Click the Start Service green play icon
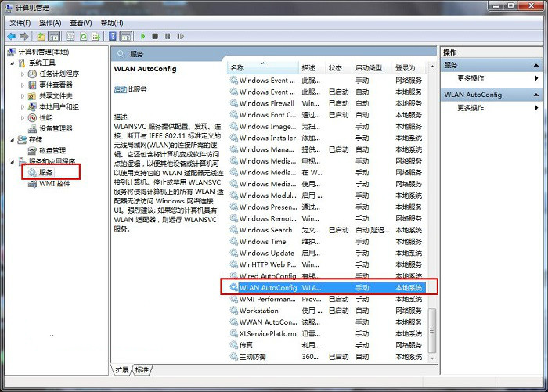The image size is (548, 392). pos(143,36)
